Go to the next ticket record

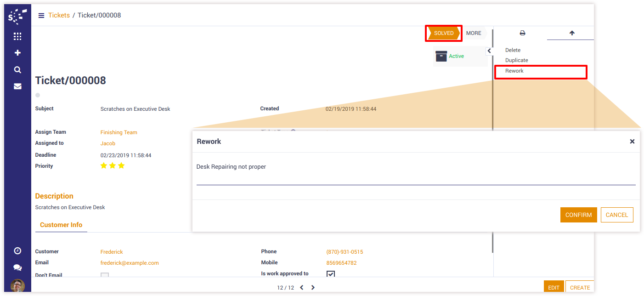pos(313,288)
